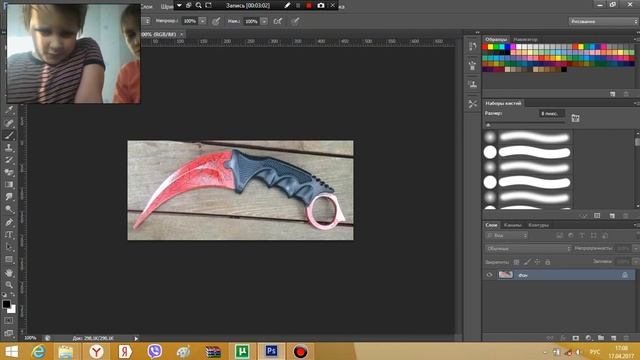This screenshot has width=640, height=360.
Task: Open the crossed-tools Tool Presets panel icon
Action: tap(473, 104)
